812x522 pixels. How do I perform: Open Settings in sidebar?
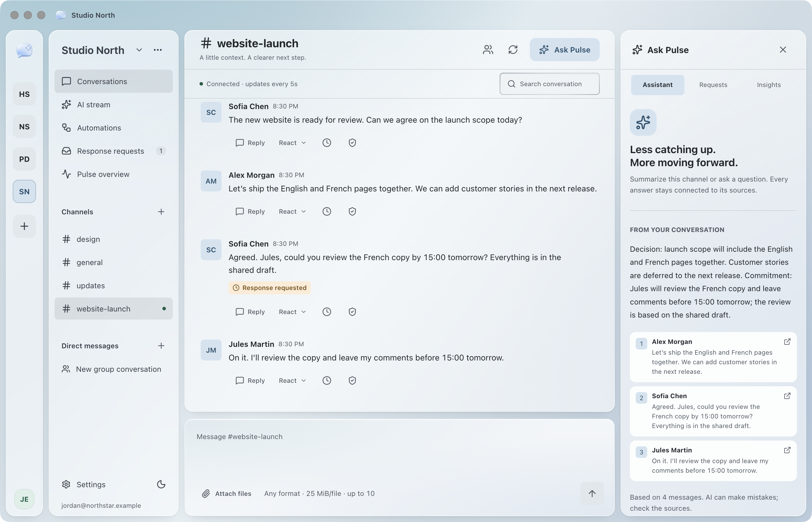click(84, 484)
